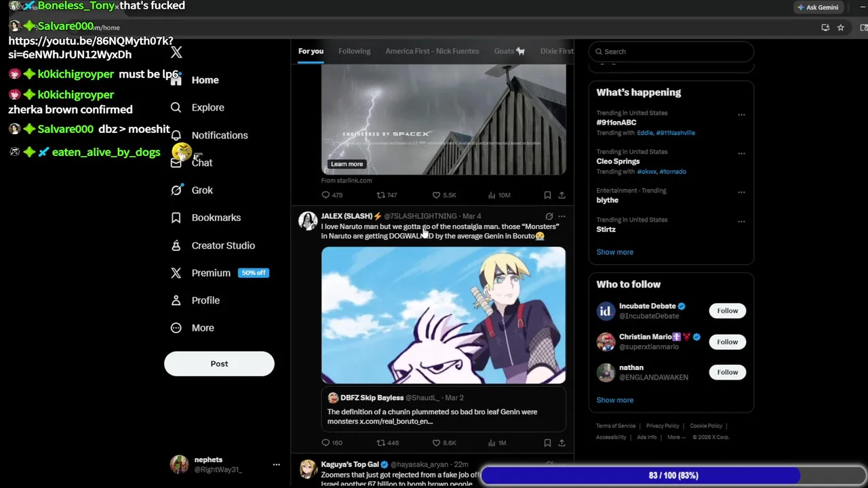Open nephets account options menu
Screen dimensions: 868x488
(276, 464)
